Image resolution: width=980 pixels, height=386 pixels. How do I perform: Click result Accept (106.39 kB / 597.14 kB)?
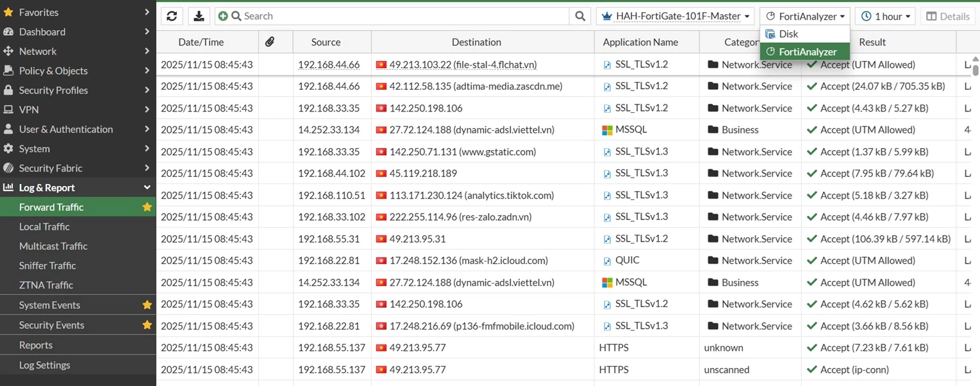[x=878, y=239]
